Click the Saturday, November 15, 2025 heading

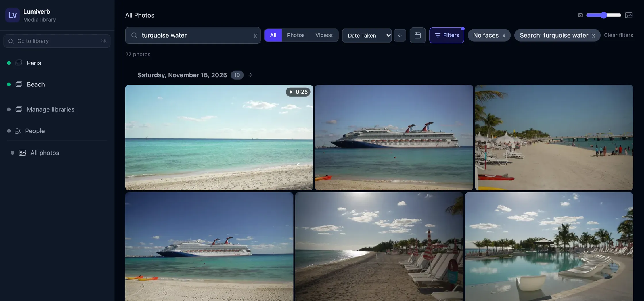click(182, 75)
